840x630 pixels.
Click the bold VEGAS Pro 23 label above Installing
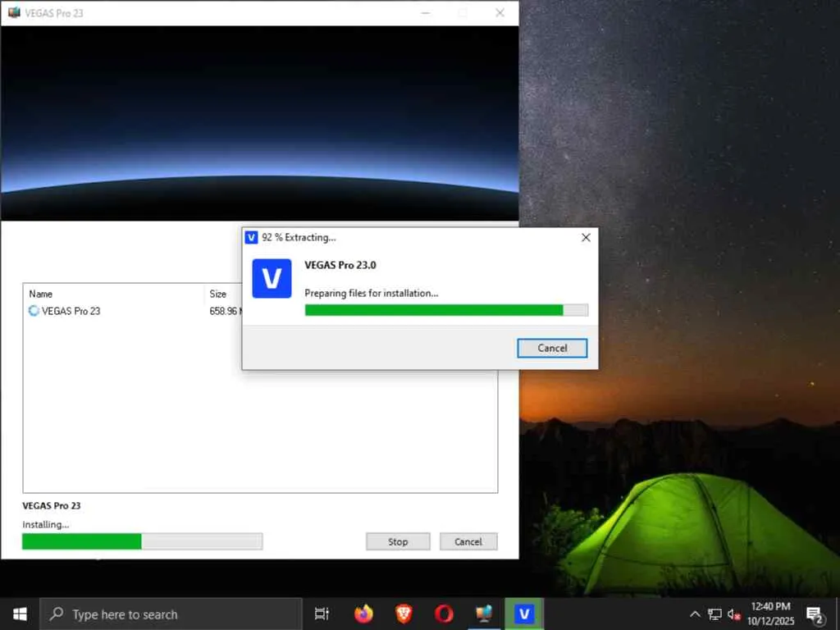click(52, 505)
